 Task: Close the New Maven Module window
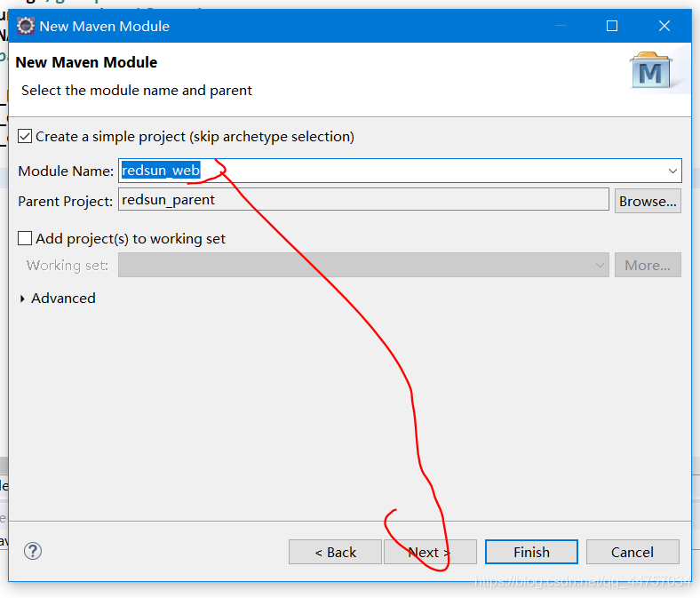(664, 26)
